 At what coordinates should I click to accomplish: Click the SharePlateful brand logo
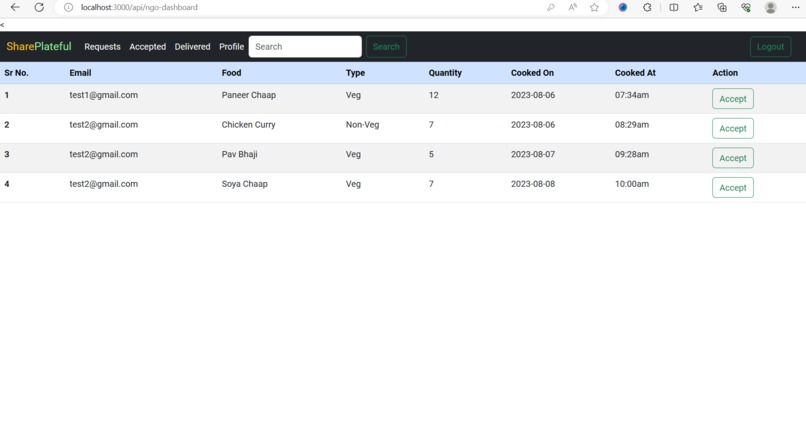[39, 46]
